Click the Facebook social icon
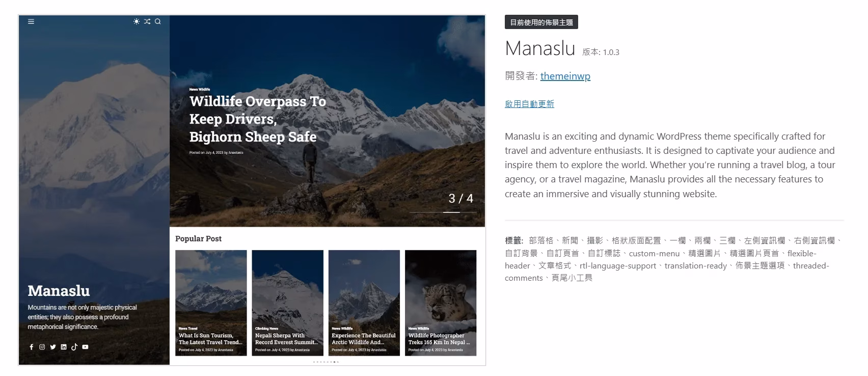Screen dimensions: 868x376 tap(31, 347)
